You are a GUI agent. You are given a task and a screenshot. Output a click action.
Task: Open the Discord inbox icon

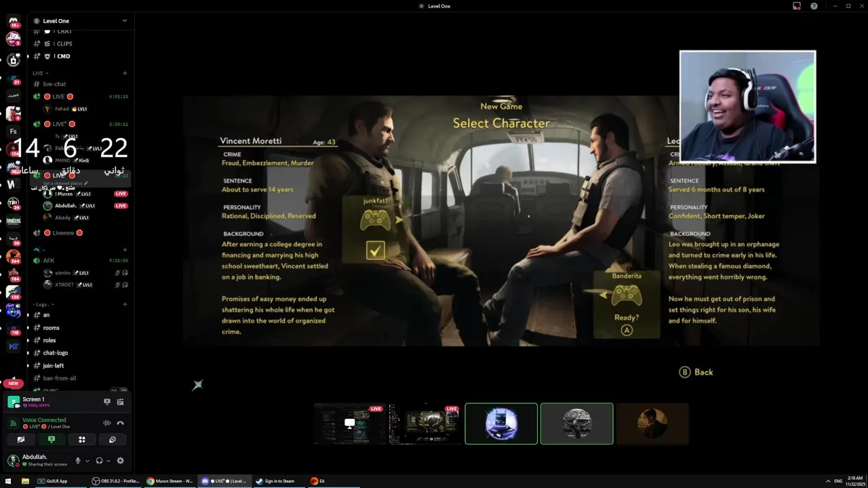coord(797,6)
